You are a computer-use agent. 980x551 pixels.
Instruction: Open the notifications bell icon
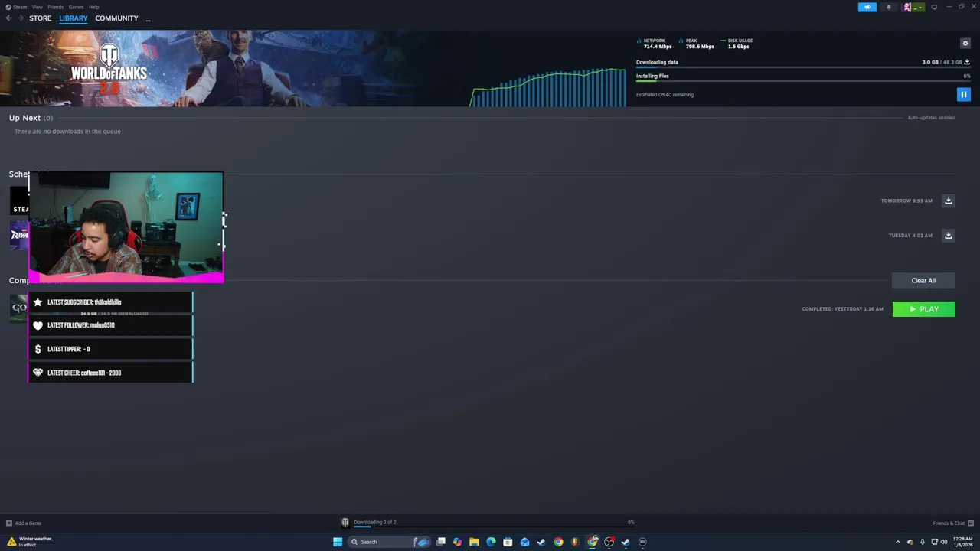click(888, 7)
